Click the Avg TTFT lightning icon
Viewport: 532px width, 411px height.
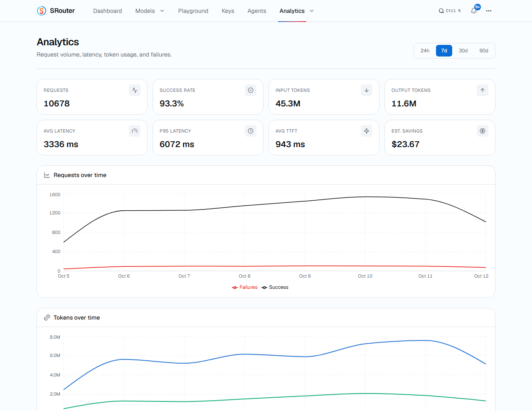[x=367, y=131]
